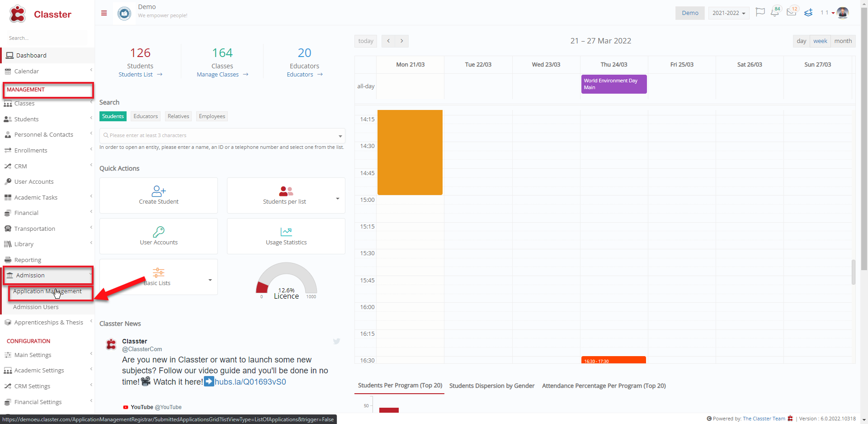This screenshot has width=868, height=424.
Task: Switch to Attendance Percentage Per Program tab
Action: [x=604, y=386]
